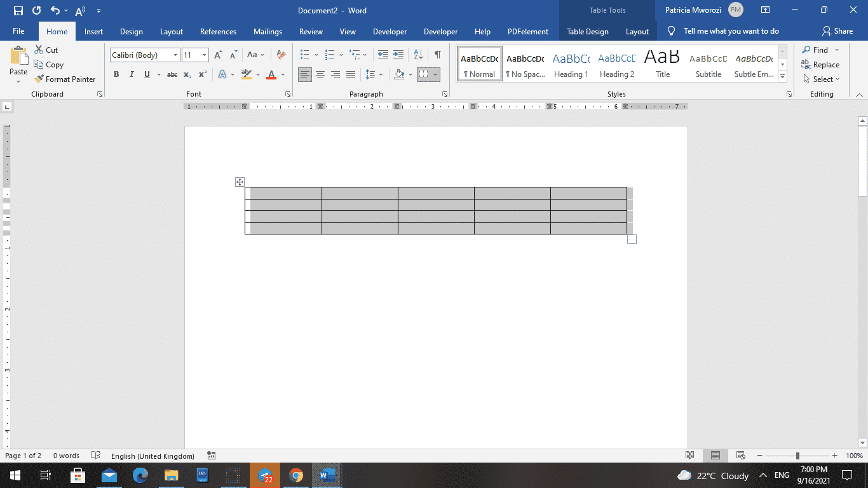The height and width of the screenshot is (488, 868).
Task: Toggle bold formatting
Action: (x=116, y=74)
